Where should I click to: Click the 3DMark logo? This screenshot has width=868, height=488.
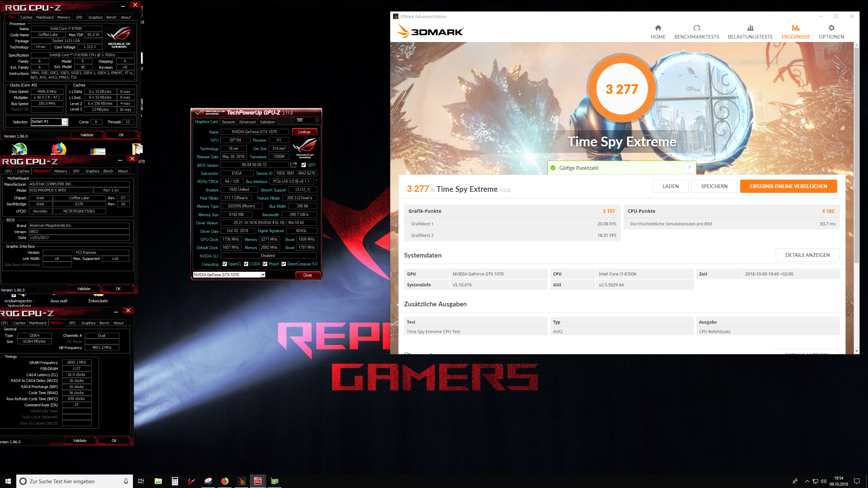430,31
